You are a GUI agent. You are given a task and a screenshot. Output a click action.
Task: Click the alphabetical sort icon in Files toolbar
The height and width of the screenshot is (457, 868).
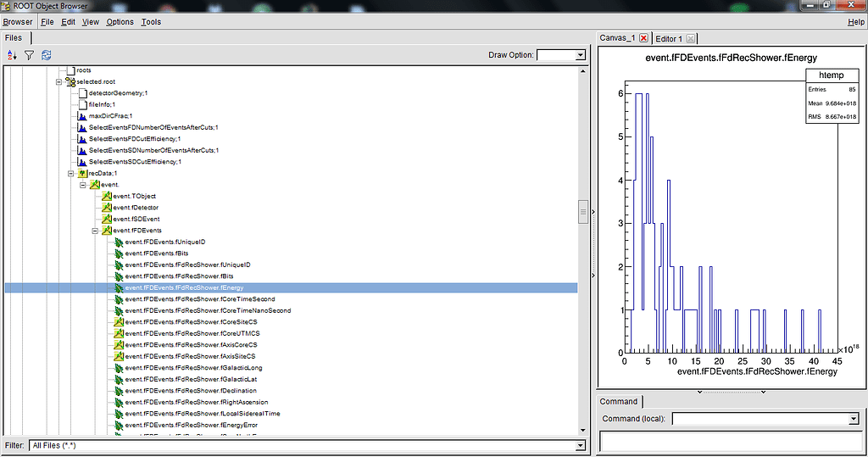pos(12,55)
